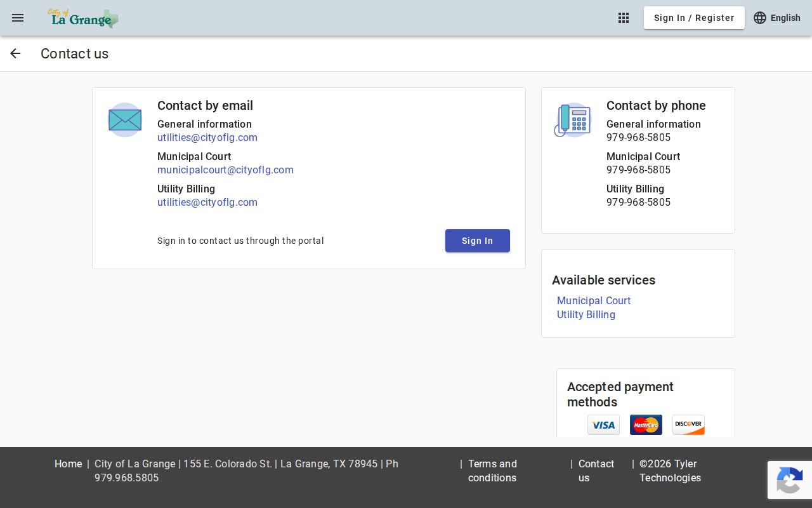Click ©2026 Tyler Technologies footer text
The height and width of the screenshot is (508, 812).
[670, 471]
